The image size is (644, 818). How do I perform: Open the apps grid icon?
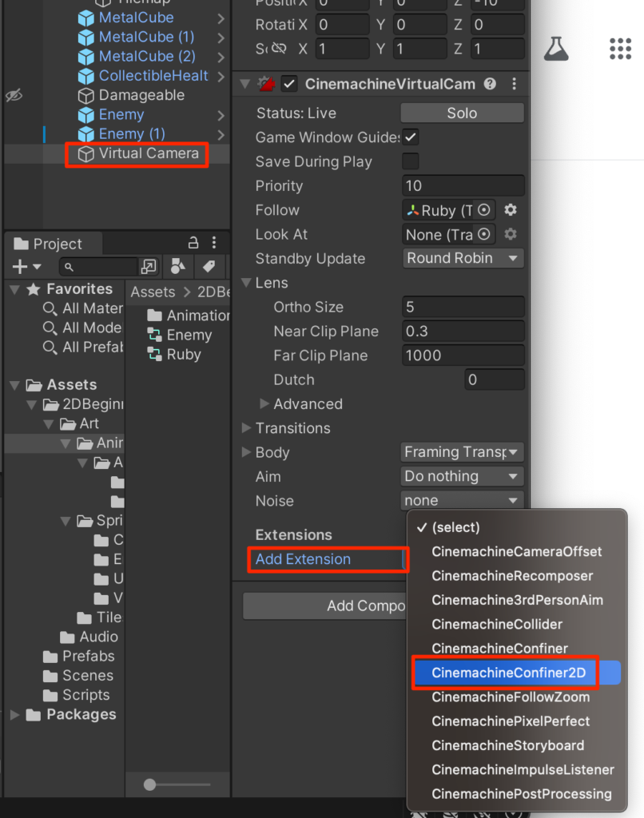(620, 49)
